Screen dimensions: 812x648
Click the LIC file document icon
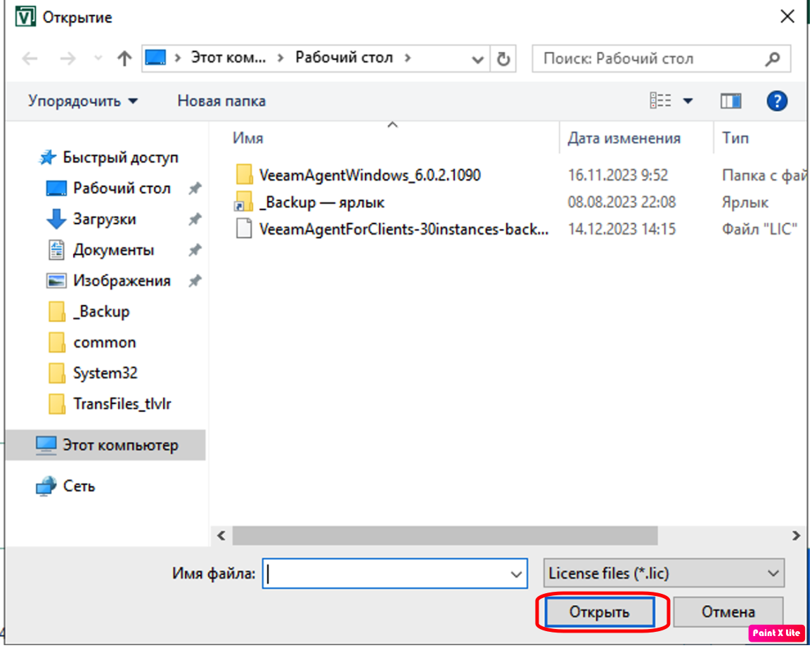tap(244, 228)
